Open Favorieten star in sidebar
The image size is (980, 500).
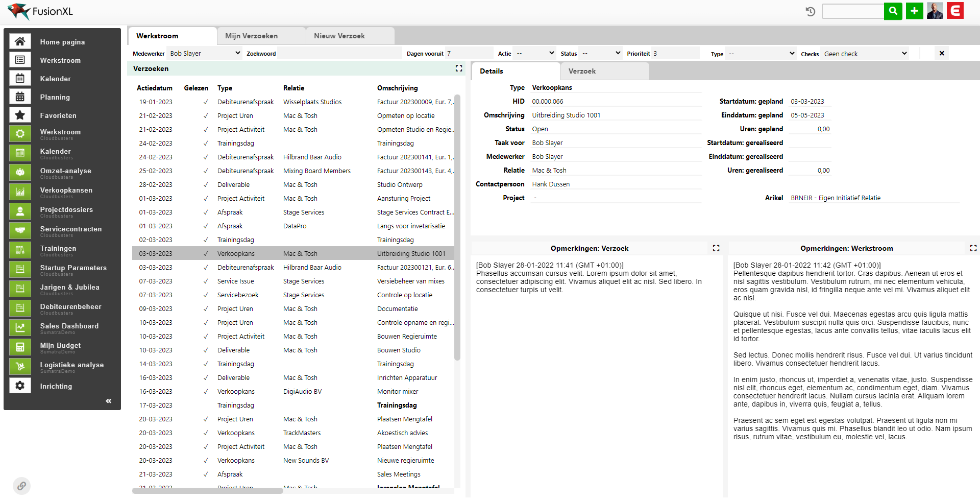pos(20,115)
